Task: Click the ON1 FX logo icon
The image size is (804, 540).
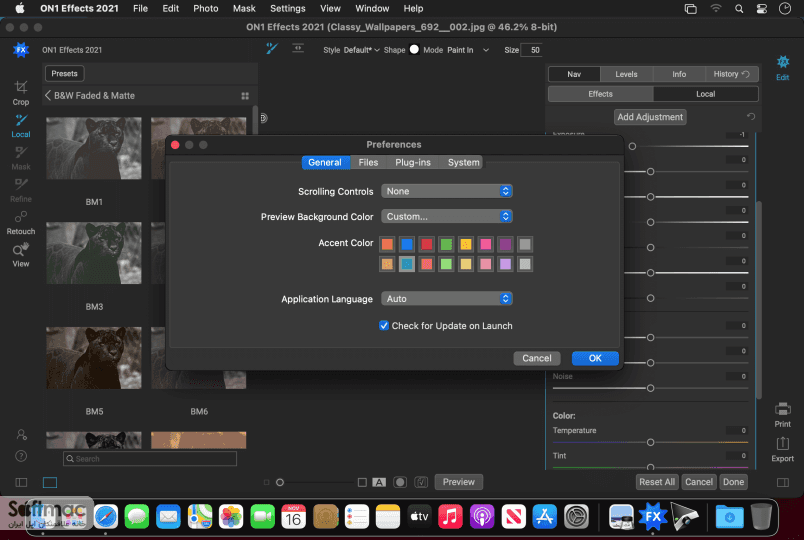Action: (21, 50)
